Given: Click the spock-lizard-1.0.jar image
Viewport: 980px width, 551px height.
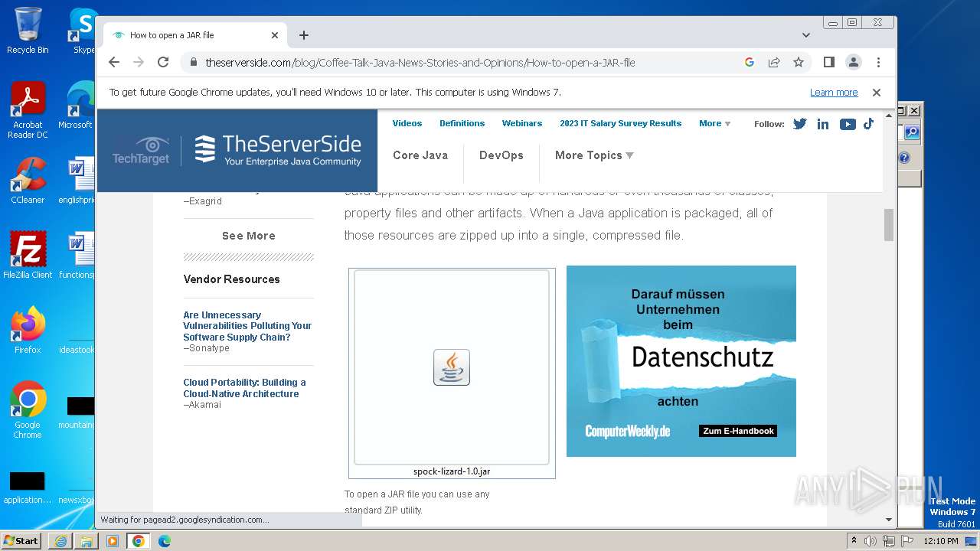Looking at the screenshot, I should (452, 367).
